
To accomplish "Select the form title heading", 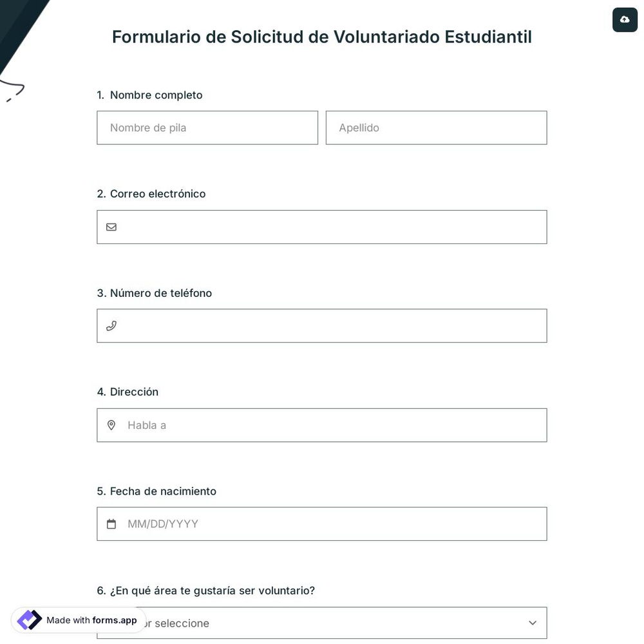I will point(322,37).
